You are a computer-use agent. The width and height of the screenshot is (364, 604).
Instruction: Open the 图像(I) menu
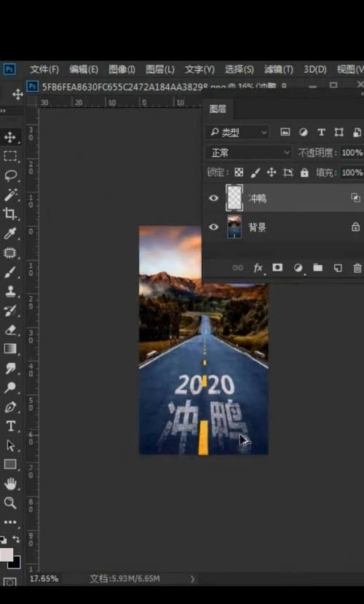coord(122,69)
